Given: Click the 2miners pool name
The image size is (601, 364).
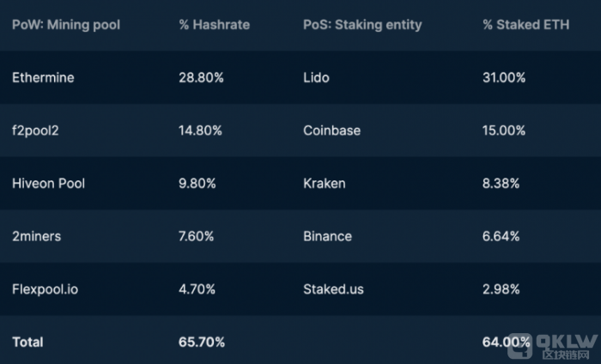Looking at the screenshot, I should pyautogui.click(x=36, y=236).
